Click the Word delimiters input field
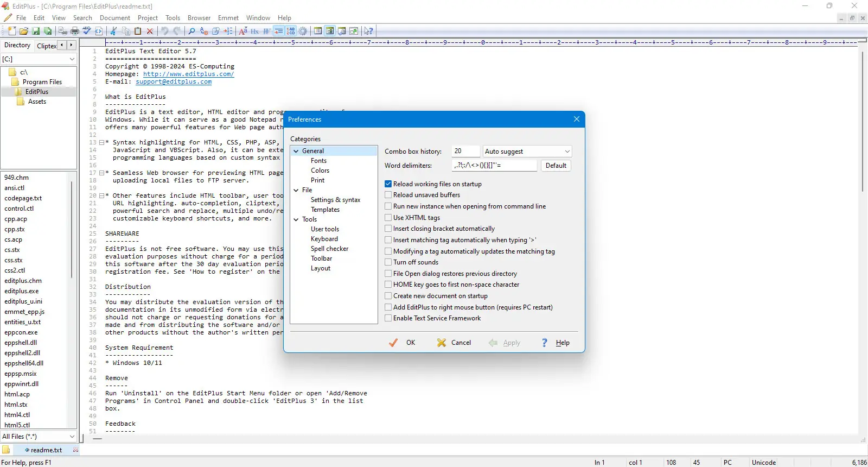Image resolution: width=868 pixels, height=467 pixels. [494, 166]
